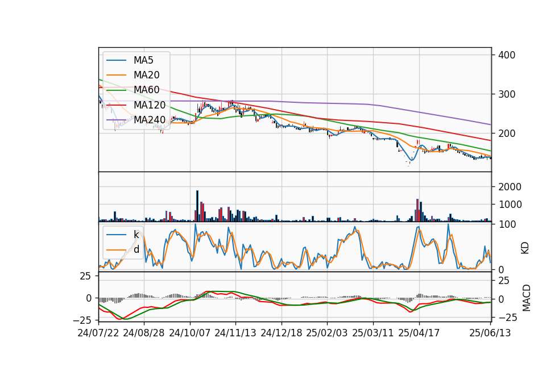The width and height of the screenshot is (546, 392).
Task: Click the 200 price axis label
Action: tap(507, 133)
